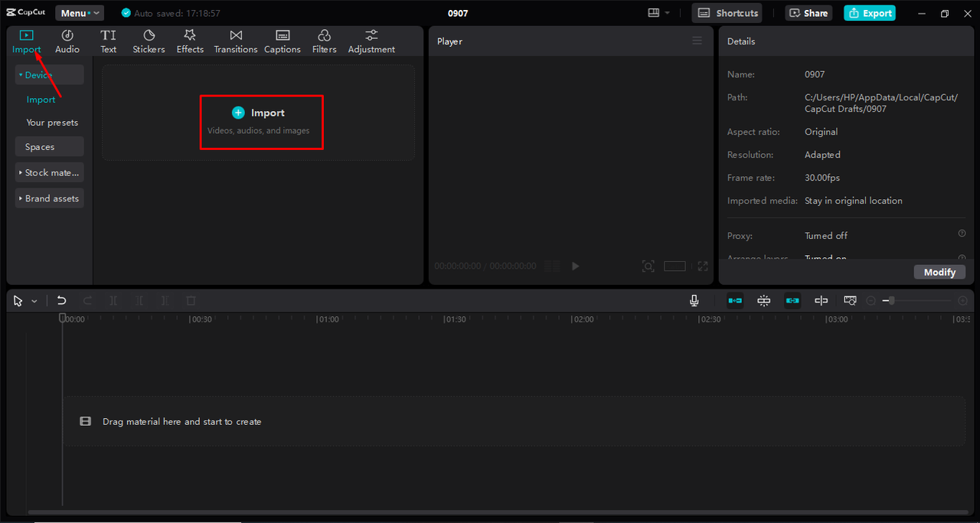
Task: Click the Export button
Action: pos(870,13)
